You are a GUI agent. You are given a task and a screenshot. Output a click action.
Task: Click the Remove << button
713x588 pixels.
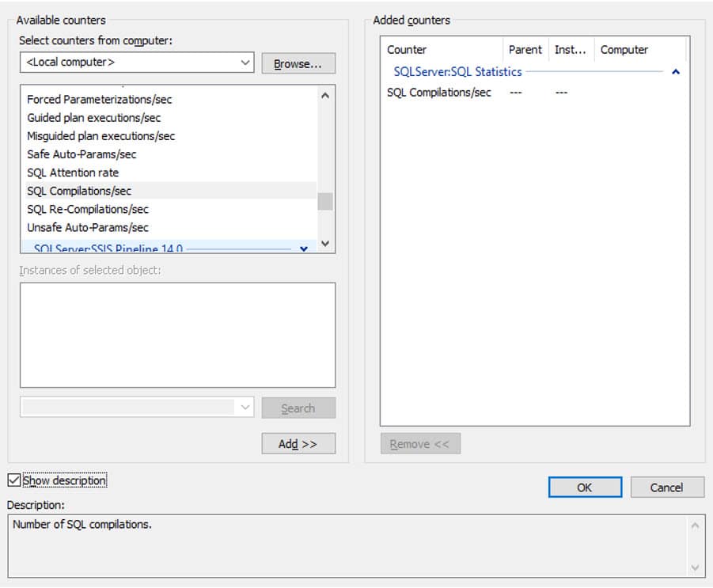(419, 444)
